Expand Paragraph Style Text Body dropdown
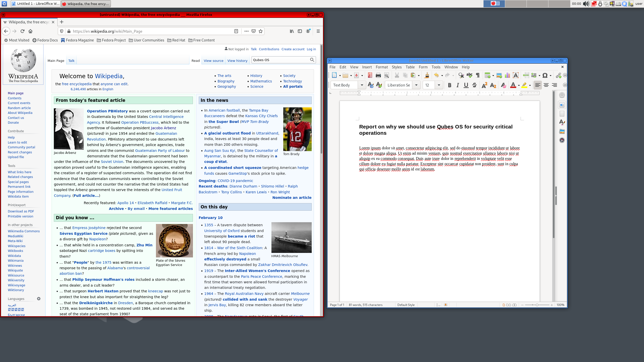 (x=362, y=85)
